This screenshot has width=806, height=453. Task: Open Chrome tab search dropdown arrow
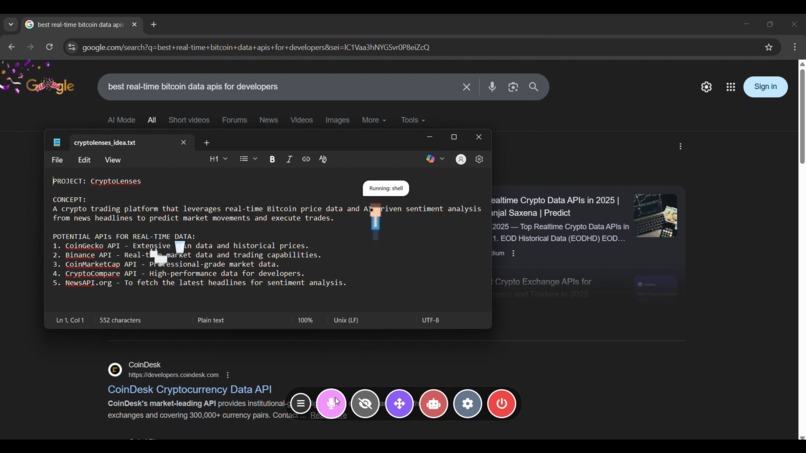pos(11,25)
